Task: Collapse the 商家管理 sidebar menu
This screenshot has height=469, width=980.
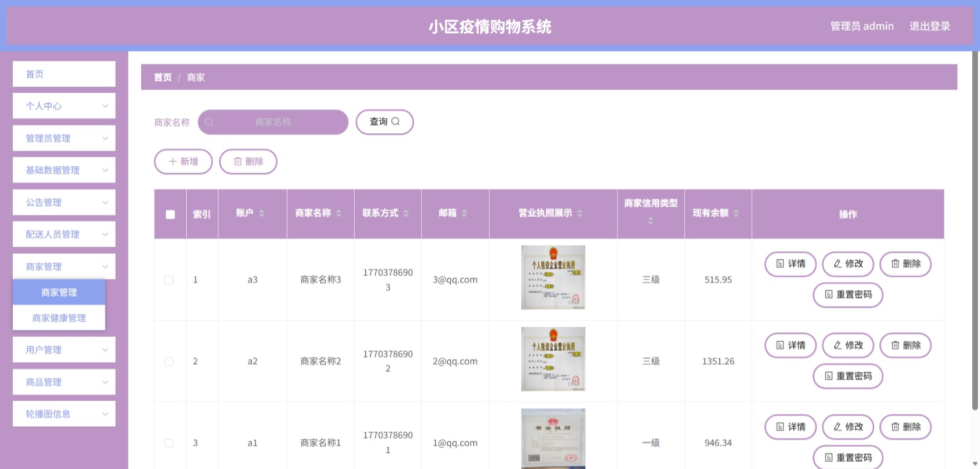Action: [x=64, y=266]
